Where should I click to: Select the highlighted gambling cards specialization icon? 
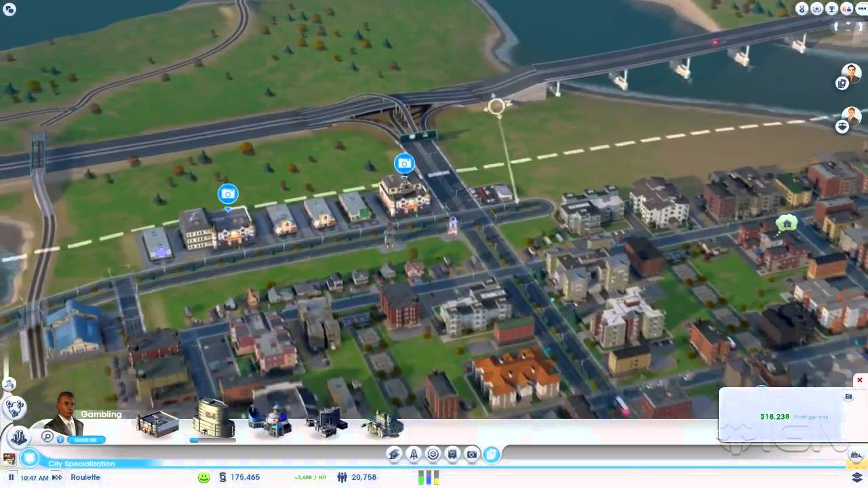(x=492, y=454)
